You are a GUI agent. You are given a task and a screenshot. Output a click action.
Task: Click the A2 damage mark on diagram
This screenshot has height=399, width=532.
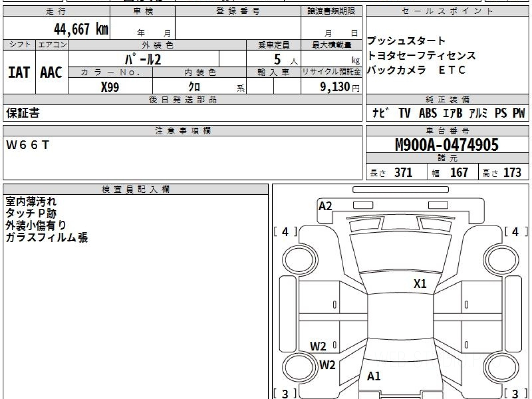click(325, 206)
